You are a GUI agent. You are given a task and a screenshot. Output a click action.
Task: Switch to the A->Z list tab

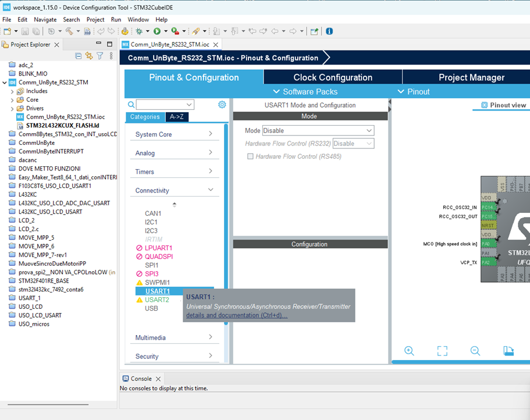click(x=177, y=117)
